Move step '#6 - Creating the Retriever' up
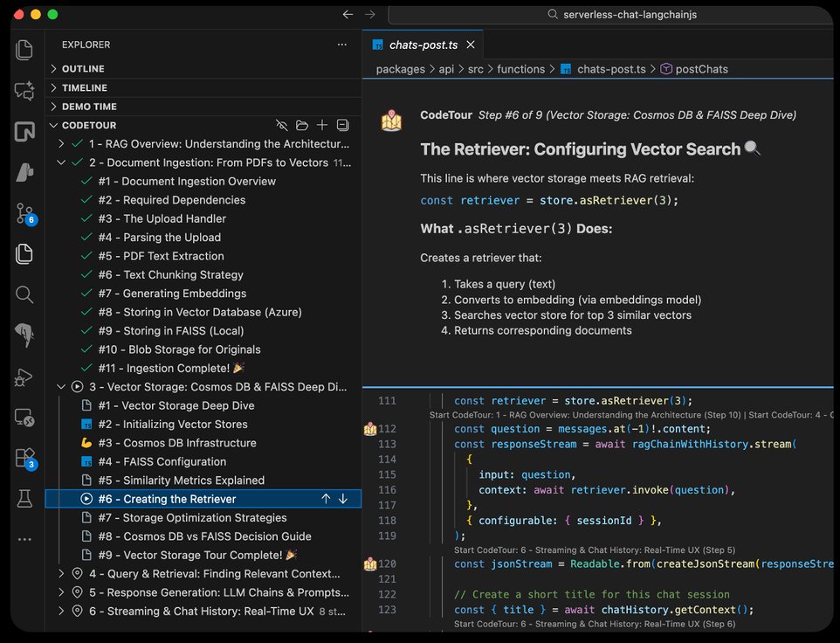 [325, 498]
